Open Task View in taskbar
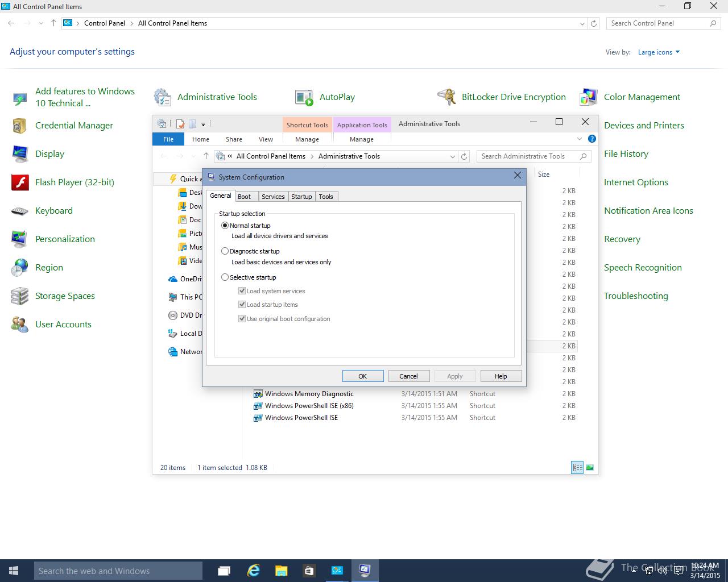Screen dimensions: 728x582 pyautogui.click(x=224, y=571)
